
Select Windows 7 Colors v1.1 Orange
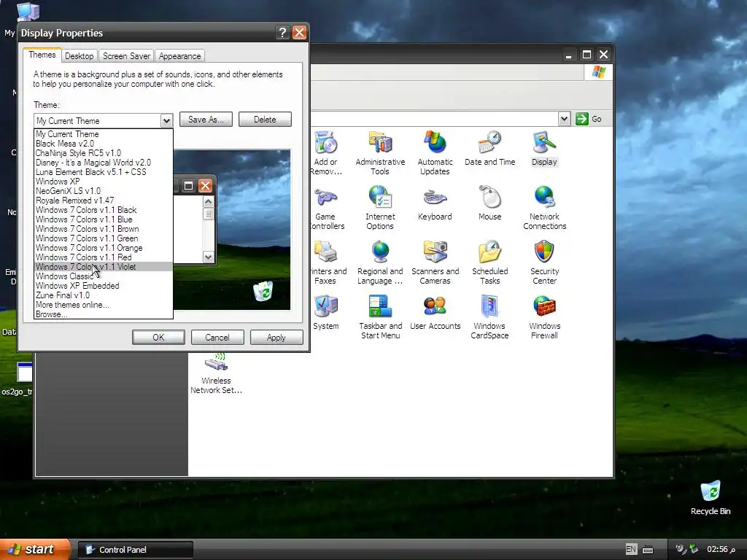point(104,248)
